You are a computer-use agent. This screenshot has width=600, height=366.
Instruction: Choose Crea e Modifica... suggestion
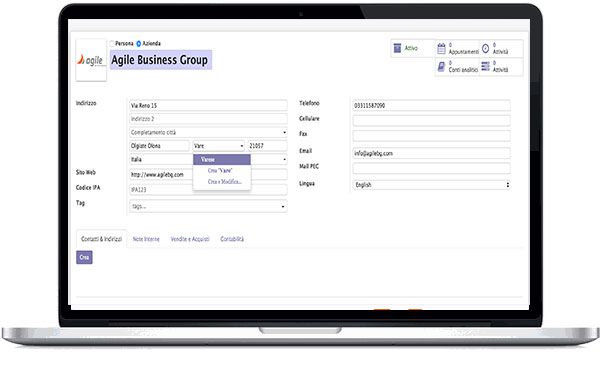pyautogui.click(x=225, y=181)
